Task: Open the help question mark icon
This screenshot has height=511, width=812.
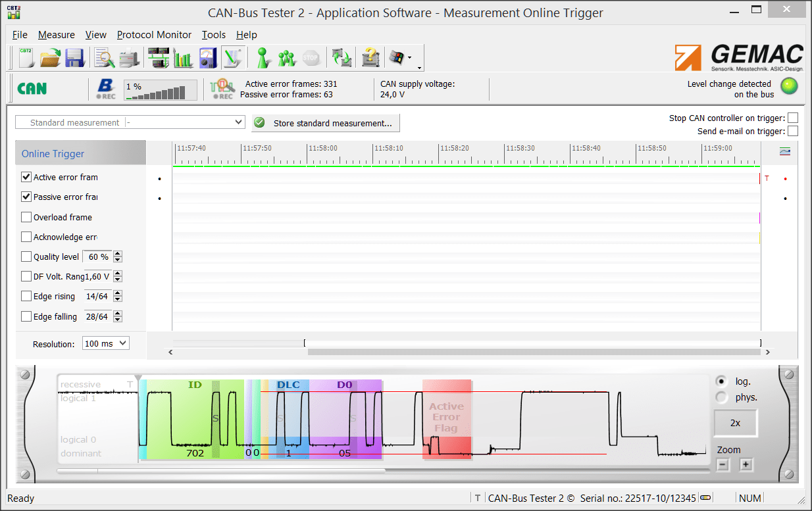Action: 371,58
